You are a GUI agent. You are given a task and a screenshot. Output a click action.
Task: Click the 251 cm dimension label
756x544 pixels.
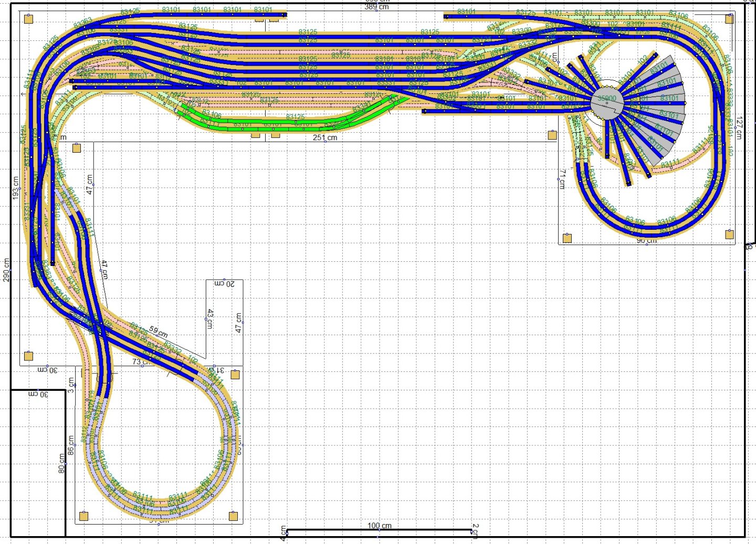325,137
